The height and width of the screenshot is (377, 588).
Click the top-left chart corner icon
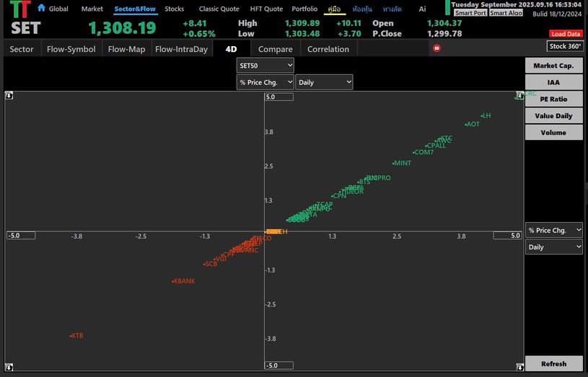9,96
